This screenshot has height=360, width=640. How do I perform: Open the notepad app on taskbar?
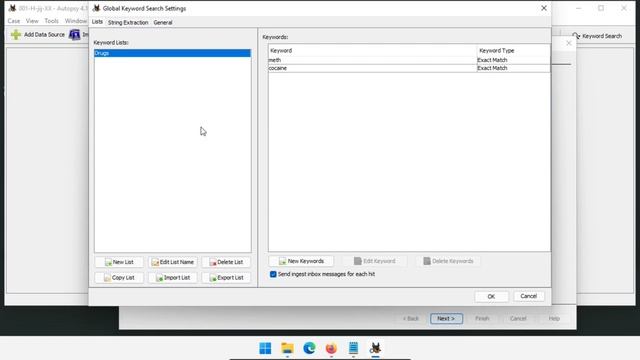pos(353,348)
